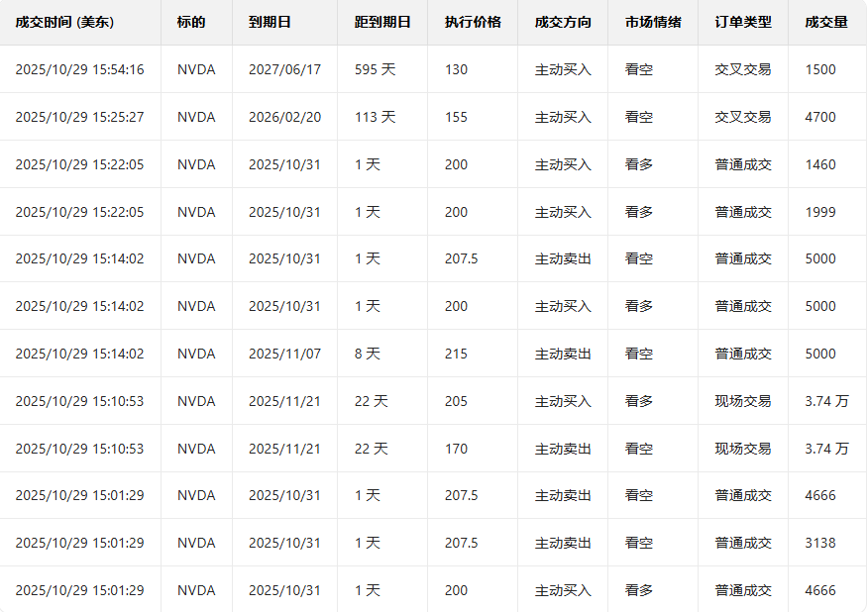The image size is (868, 612).
Task: Select the 距到期日 column header
Action: 381,22
